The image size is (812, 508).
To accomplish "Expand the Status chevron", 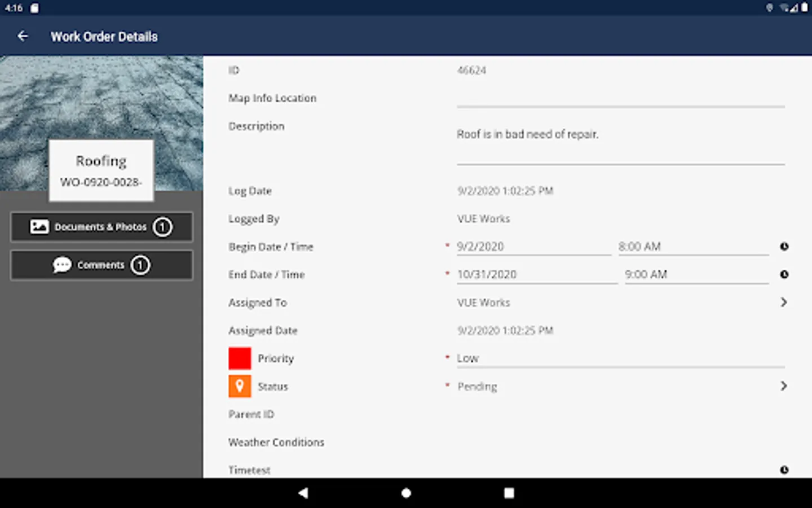I will (783, 386).
